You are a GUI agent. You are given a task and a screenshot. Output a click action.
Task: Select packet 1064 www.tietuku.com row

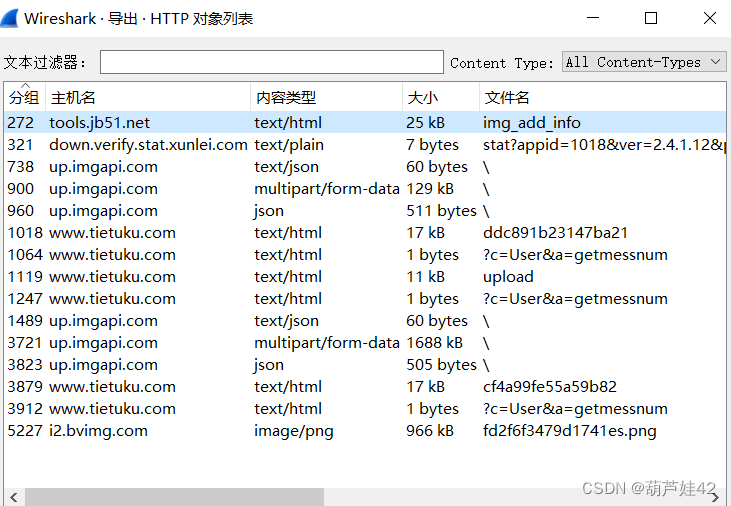365,255
